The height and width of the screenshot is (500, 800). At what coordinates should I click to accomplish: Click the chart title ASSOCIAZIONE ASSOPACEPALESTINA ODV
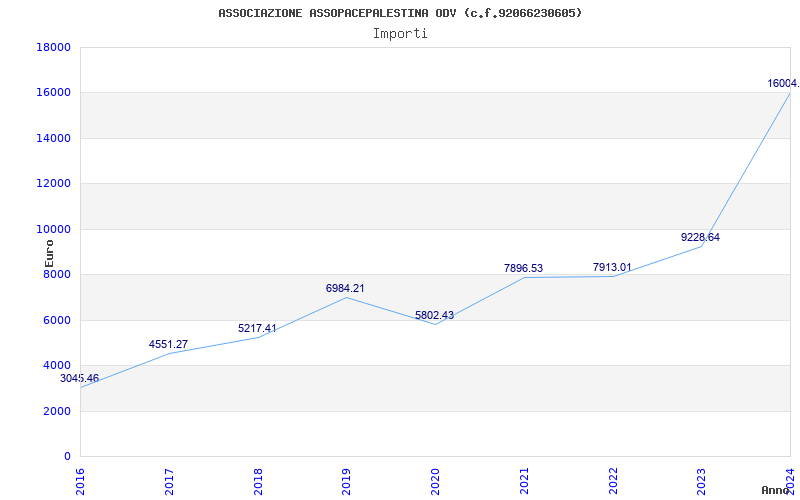point(400,13)
